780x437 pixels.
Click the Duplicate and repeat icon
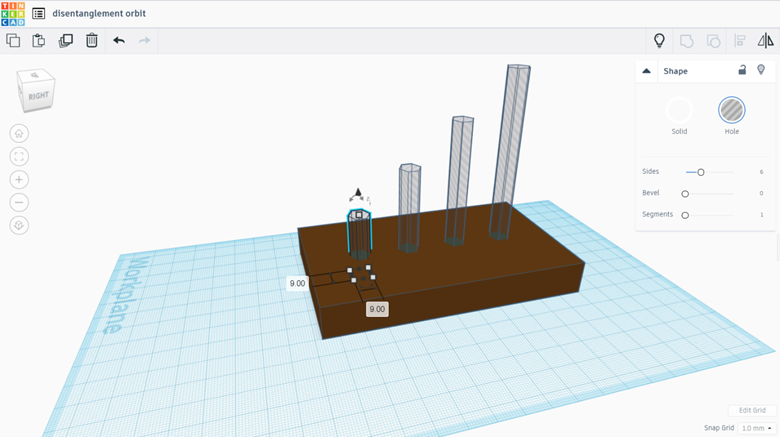66,40
